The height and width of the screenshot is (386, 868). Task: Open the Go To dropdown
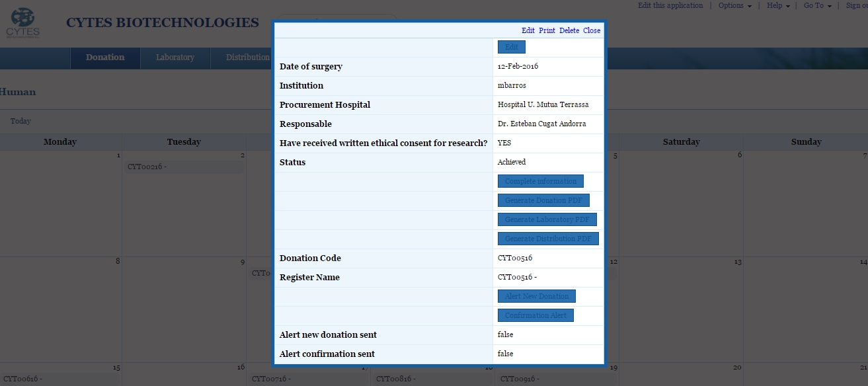pos(817,5)
